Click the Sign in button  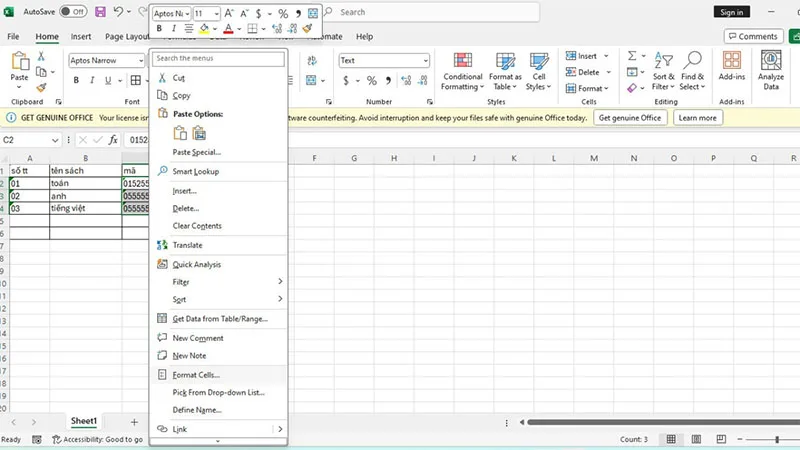click(732, 12)
